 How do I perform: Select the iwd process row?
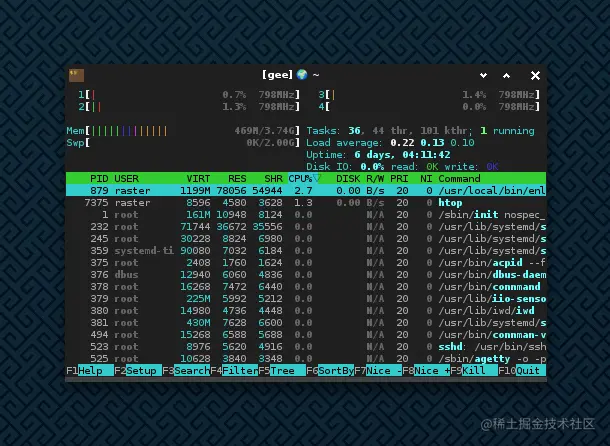point(306,311)
